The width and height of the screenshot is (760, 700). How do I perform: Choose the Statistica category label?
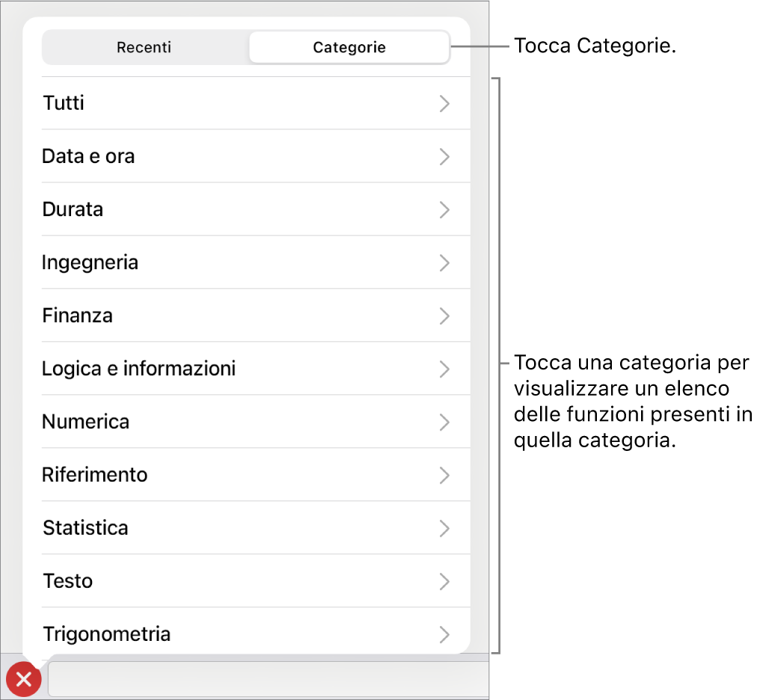(x=85, y=528)
